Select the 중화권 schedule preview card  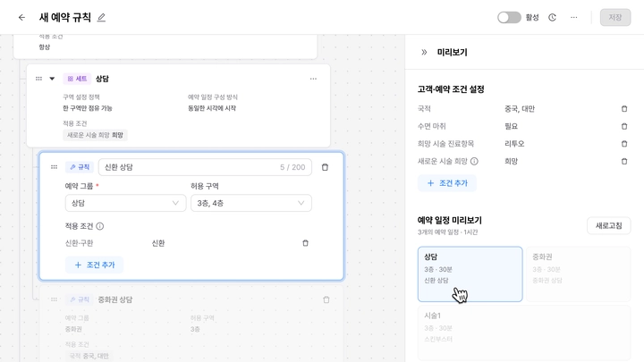point(579,274)
